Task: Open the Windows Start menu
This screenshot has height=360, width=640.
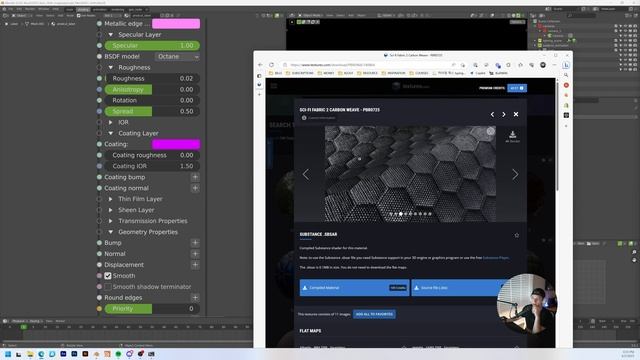Action: (x=8, y=354)
